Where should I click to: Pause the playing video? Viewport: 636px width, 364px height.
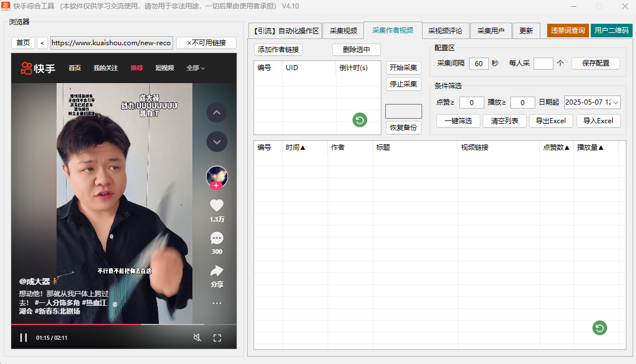pos(24,338)
